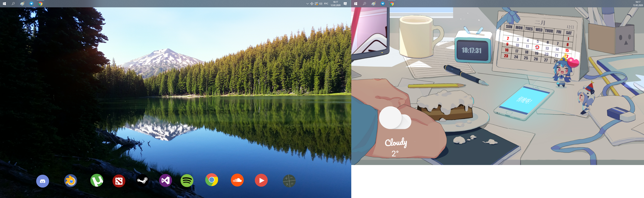This screenshot has width=644, height=198.
Task: Switch to Chrome on the right monitor taskbar
Action: (392, 3)
